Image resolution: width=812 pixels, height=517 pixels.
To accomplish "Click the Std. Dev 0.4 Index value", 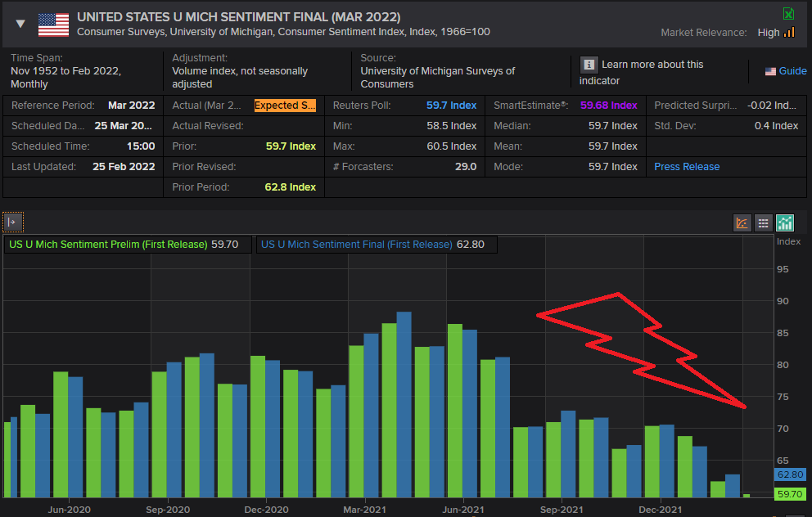I will tap(776, 126).
